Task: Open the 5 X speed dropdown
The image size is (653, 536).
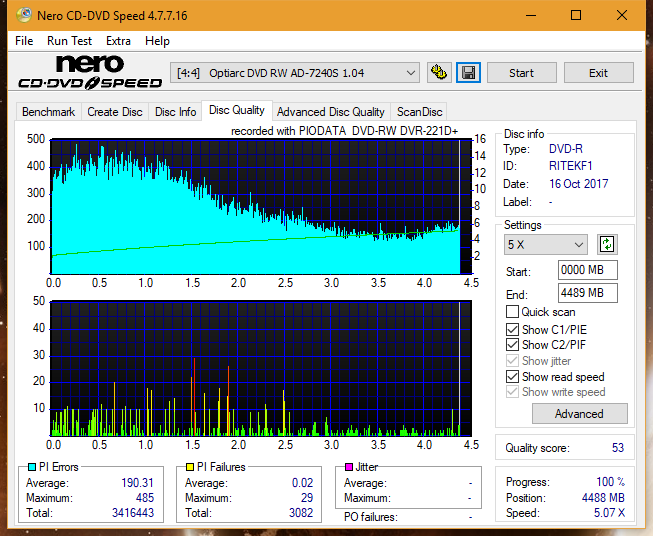Action: [x=546, y=244]
